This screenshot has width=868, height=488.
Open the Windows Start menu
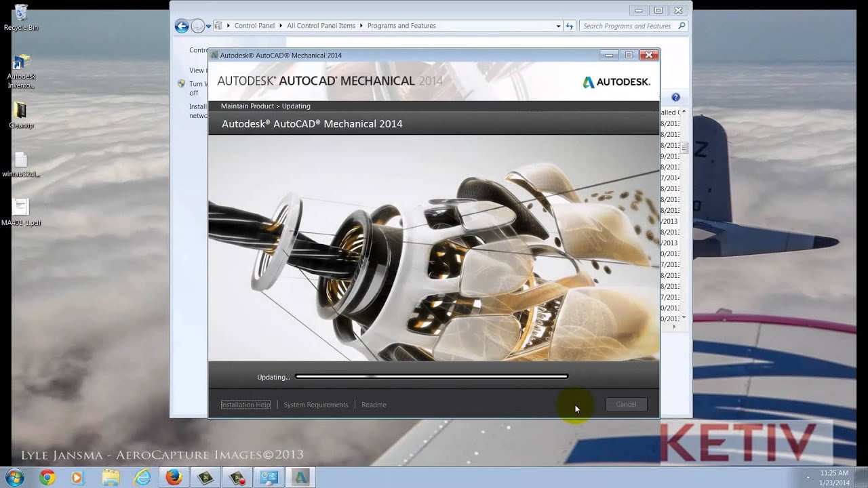click(15, 477)
